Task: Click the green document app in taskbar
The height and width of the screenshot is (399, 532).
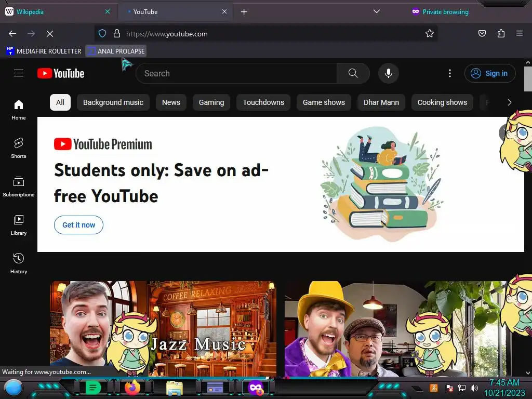Action: pos(92,388)
